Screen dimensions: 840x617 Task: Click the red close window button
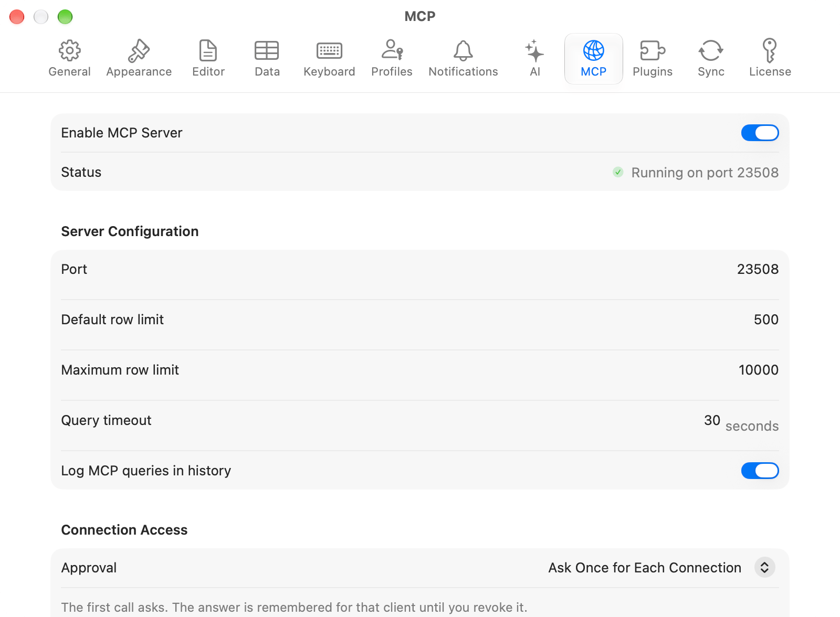pos(17,17)
